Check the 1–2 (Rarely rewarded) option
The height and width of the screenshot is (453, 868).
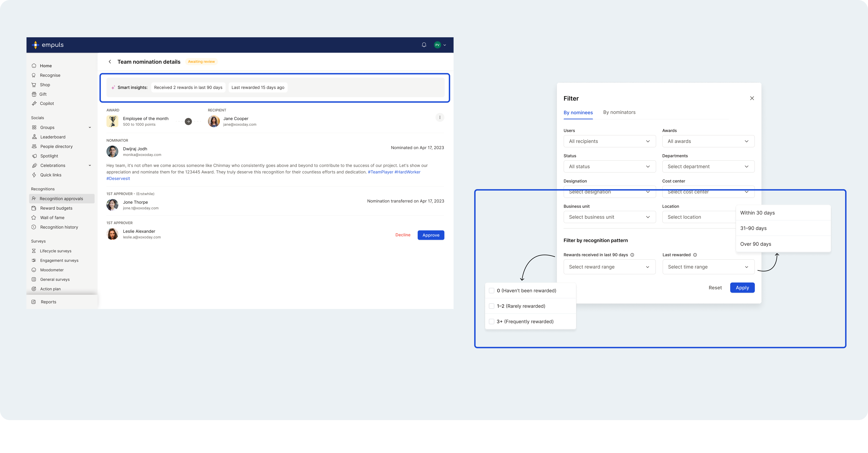pyautogui.click(x=492, y=306)
